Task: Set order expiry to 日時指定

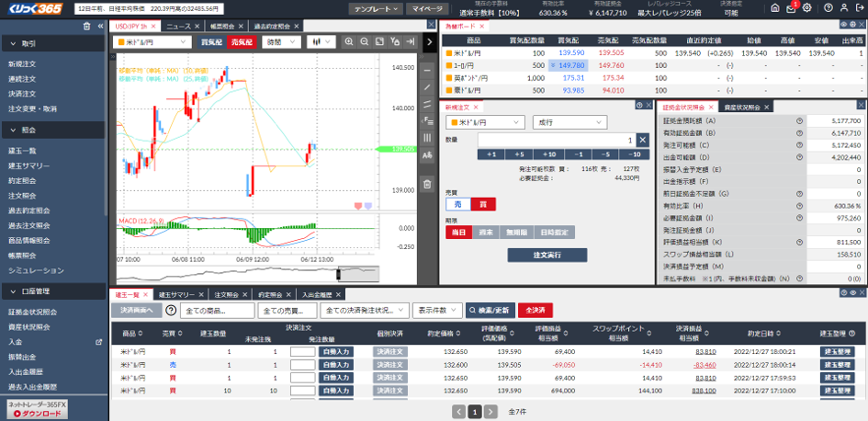Action: [x=554, y=233]
